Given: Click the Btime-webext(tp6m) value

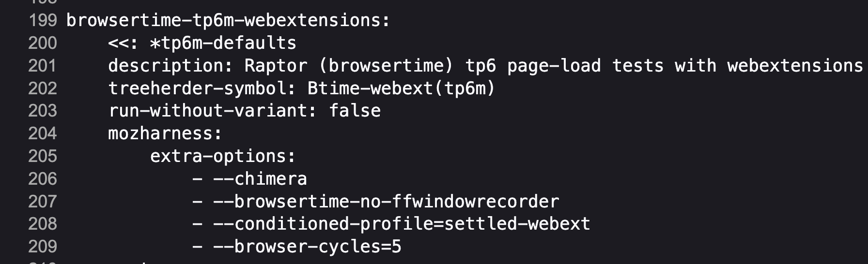Looking at the screenshot, I should click(x=401, y=88).
